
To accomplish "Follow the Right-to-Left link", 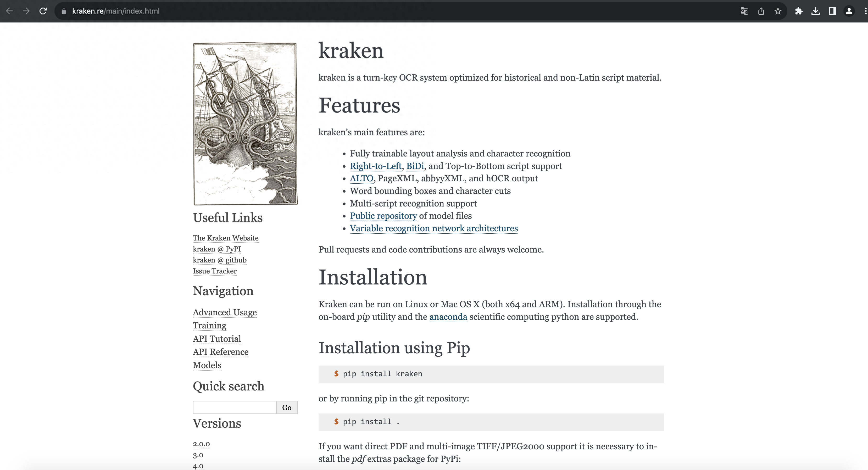I will tap(376, 166).
